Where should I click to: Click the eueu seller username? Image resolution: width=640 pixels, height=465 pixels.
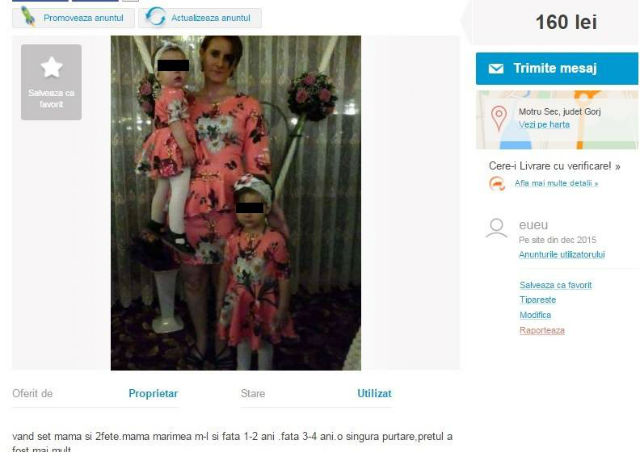[x=533, y=225]
